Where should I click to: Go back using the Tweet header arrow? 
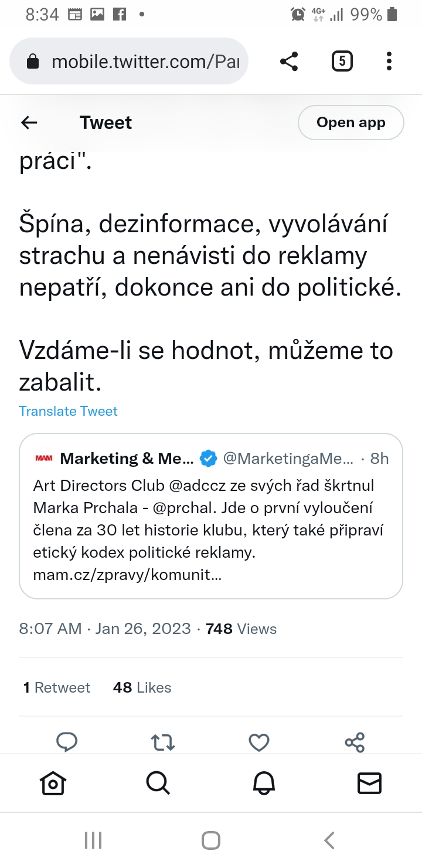29,123
